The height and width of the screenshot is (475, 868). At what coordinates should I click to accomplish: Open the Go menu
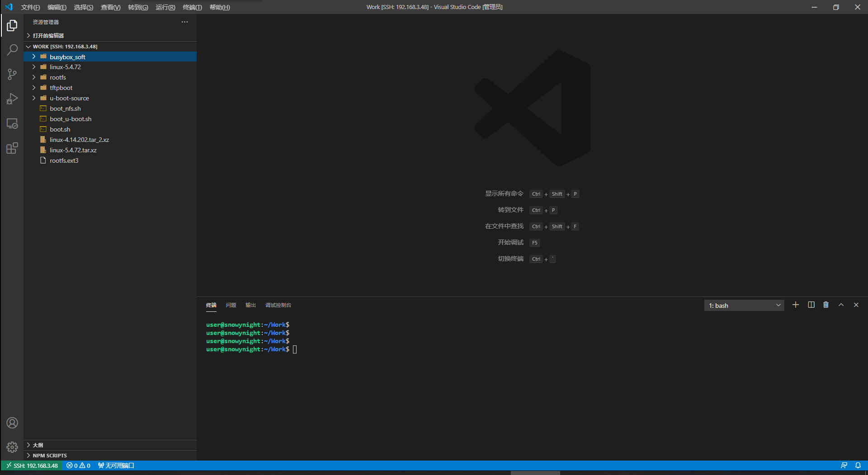pyautogui.click(x=138, y=7)
